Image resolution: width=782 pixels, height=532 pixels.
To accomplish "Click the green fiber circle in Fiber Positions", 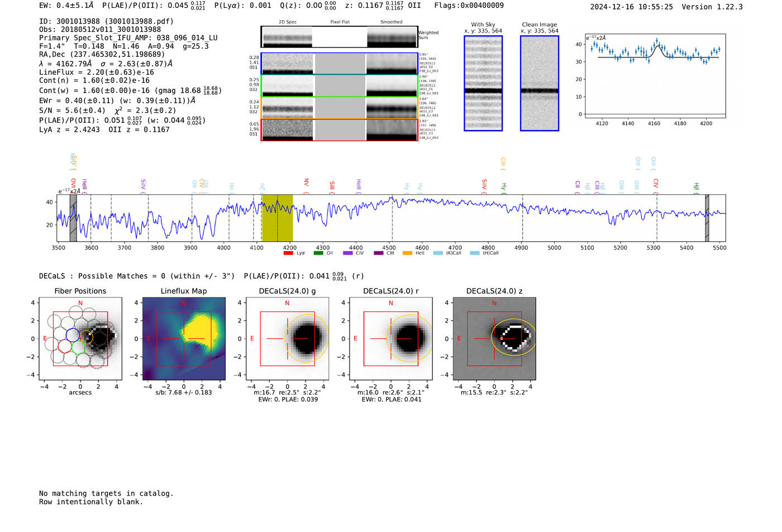I will coord(78,347).
